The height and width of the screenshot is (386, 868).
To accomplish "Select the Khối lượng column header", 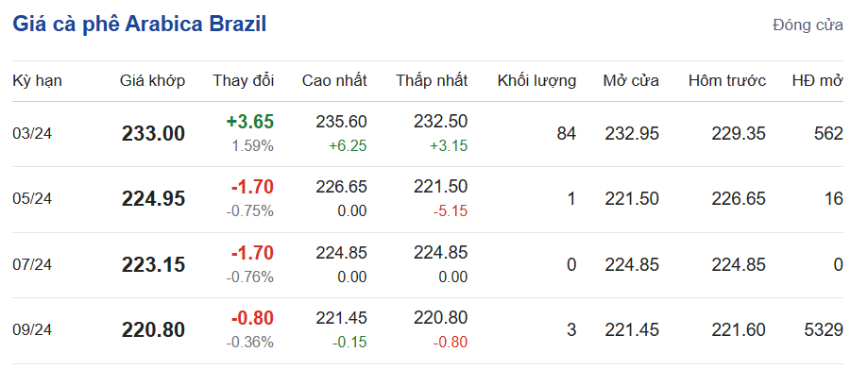I will (536, 80).
